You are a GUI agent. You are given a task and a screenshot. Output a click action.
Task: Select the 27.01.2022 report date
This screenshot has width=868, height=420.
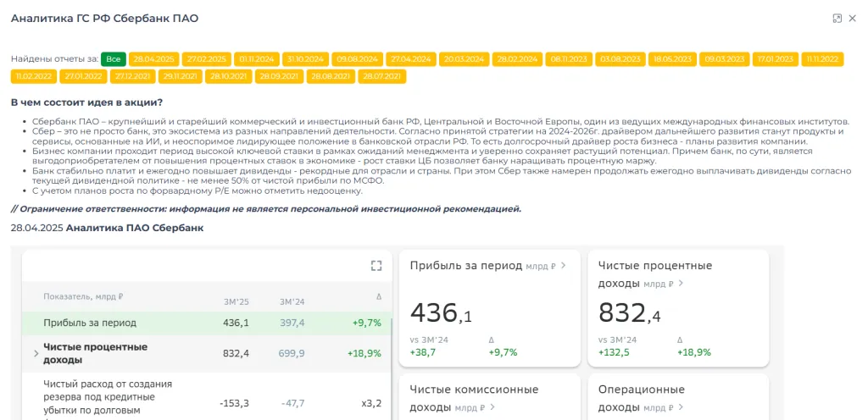pyautogui.click(x=82, y=76)
